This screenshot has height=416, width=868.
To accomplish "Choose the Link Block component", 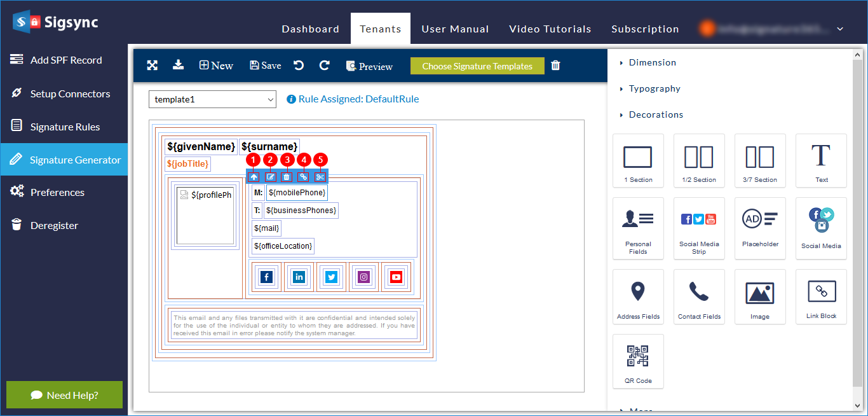I will point(821,296).
